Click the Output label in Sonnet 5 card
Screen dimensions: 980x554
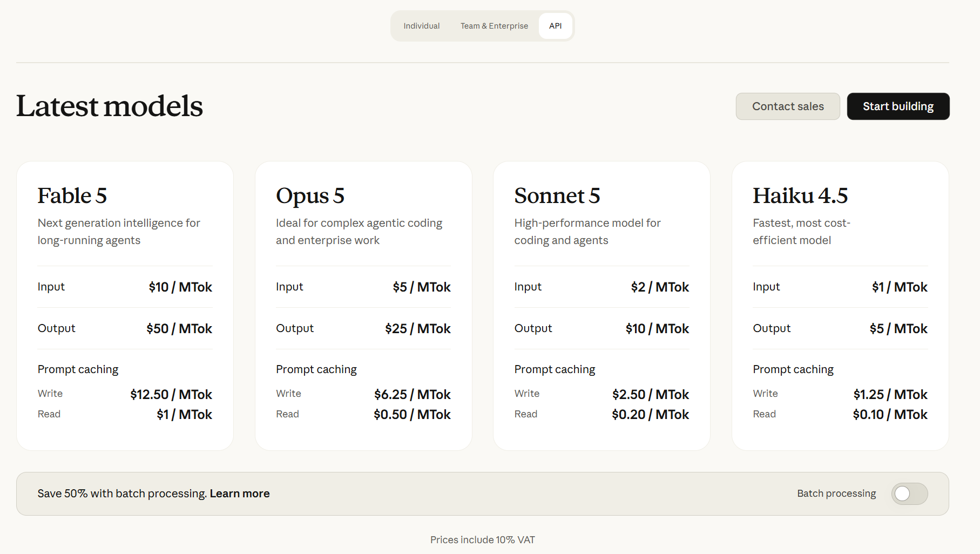[x=533, y=328]
